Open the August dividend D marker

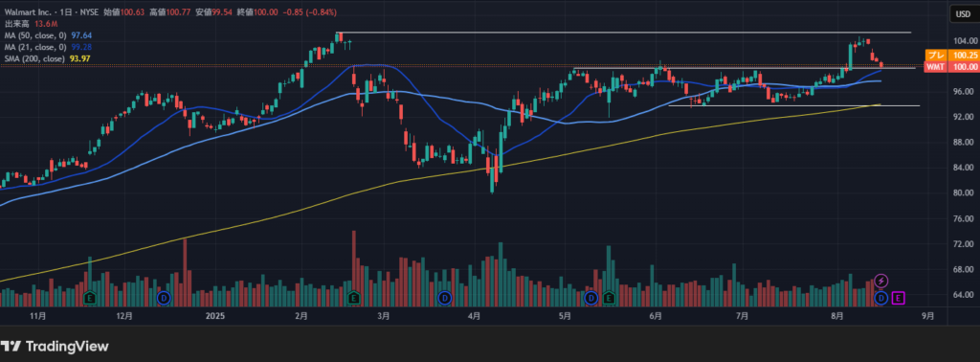[x=881, y=298]
